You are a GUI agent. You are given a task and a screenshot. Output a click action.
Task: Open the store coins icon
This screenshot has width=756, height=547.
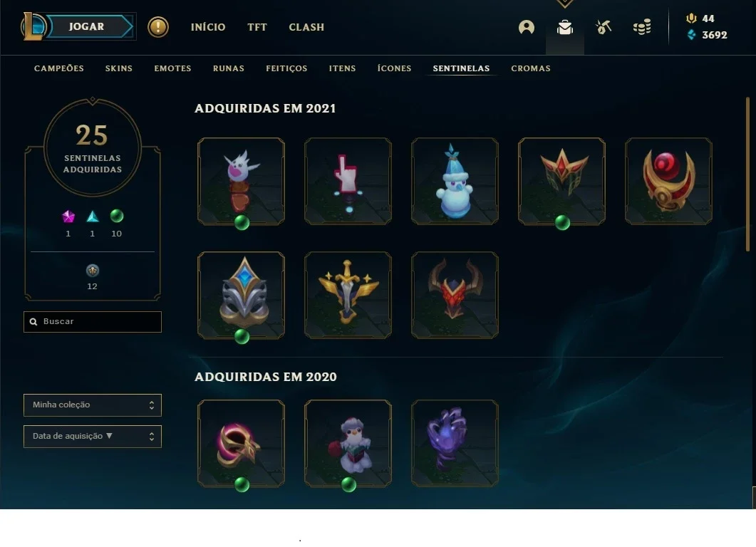coord(642,27)
